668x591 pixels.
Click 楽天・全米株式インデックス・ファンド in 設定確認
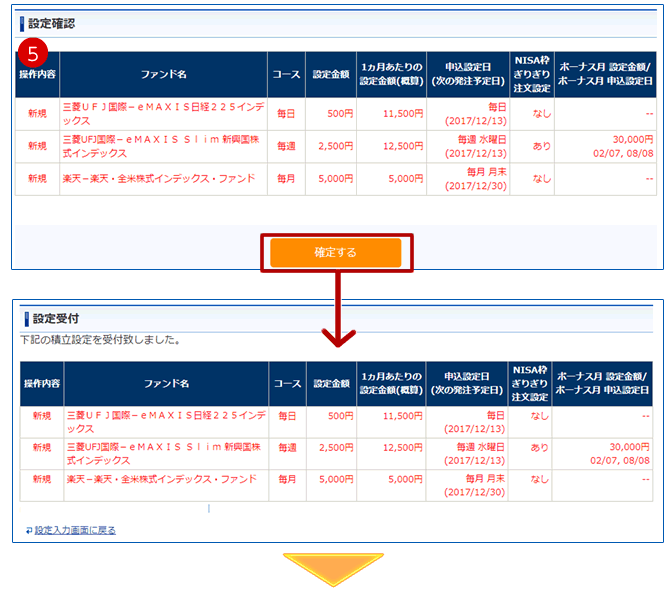pyautogui.click(x=159, y=179)
